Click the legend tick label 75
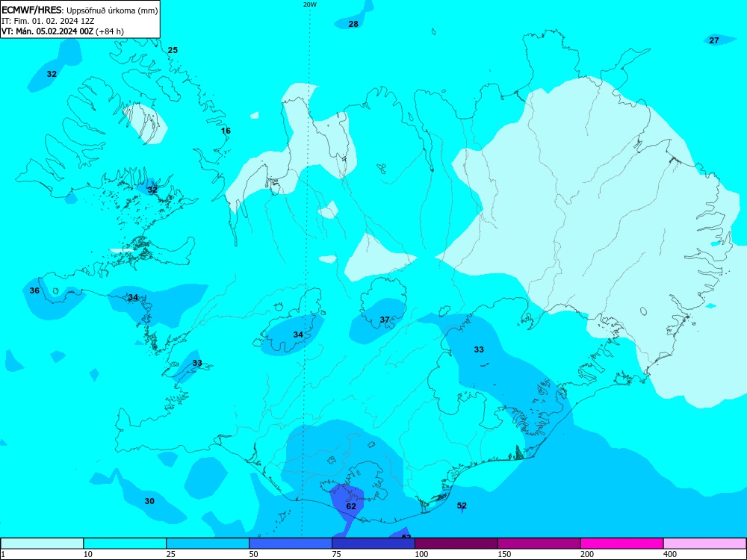Image resolution: width=747 pixels, height=560 pixels. 337,554
